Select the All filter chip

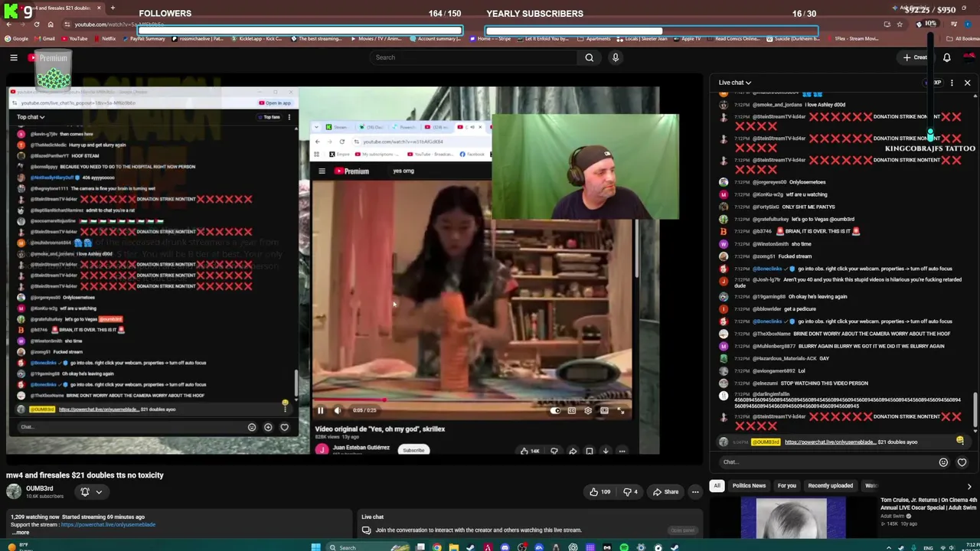click(717, 486)
